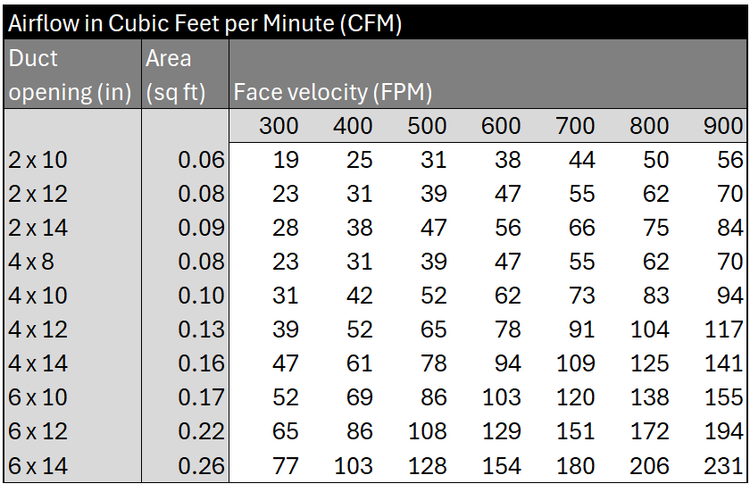This screenshot has height=484, width=750.
Task: Select the 6 x 12 duct row label
Action: (x=38, y=432)
